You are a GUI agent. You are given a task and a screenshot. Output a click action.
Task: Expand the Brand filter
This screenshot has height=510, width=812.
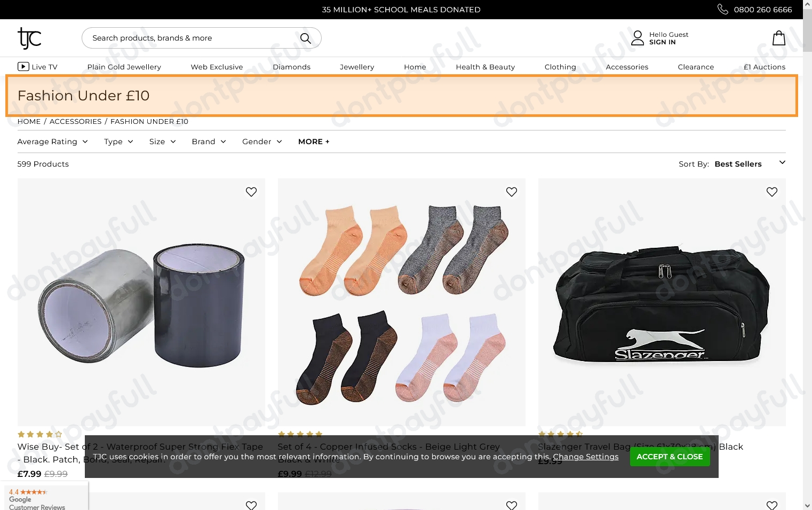[x=209, y=142]
